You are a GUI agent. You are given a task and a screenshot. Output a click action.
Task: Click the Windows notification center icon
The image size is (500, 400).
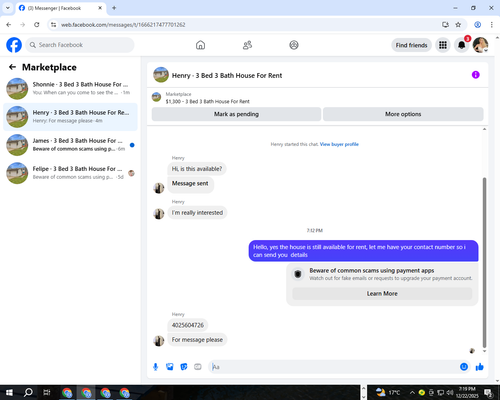pos(488,392)
